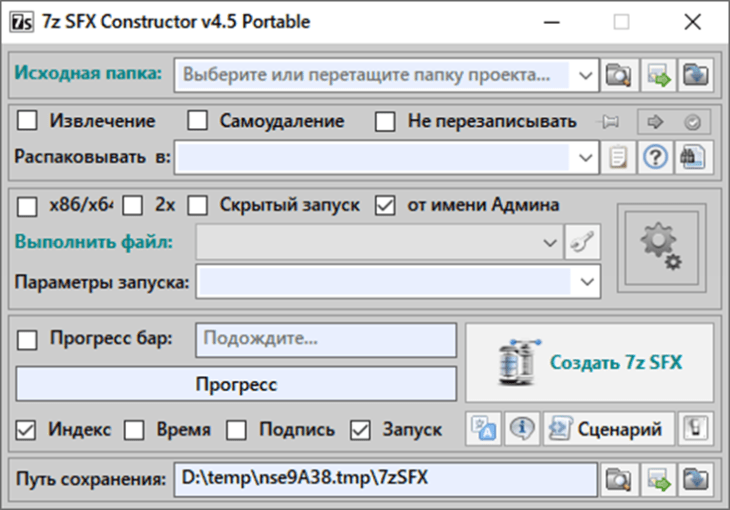730x510 pixels.
Task: Click the Исходная папка label
Action: pos(88,73)
